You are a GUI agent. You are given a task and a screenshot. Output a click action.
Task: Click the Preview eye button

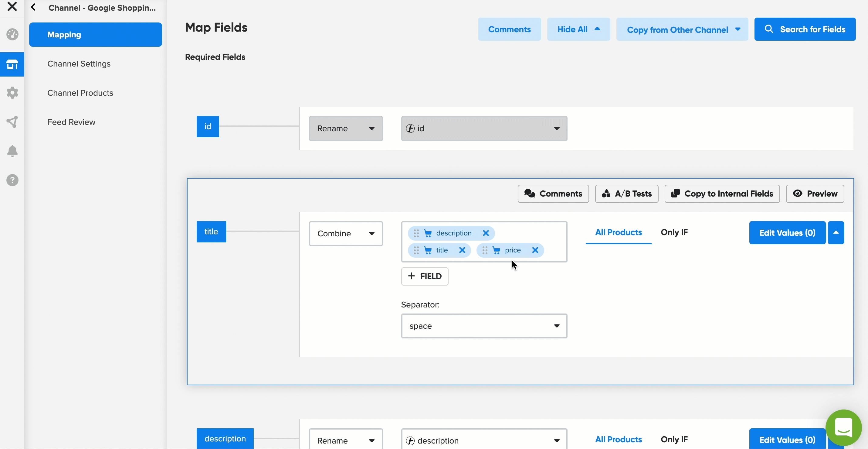(815, 194)
